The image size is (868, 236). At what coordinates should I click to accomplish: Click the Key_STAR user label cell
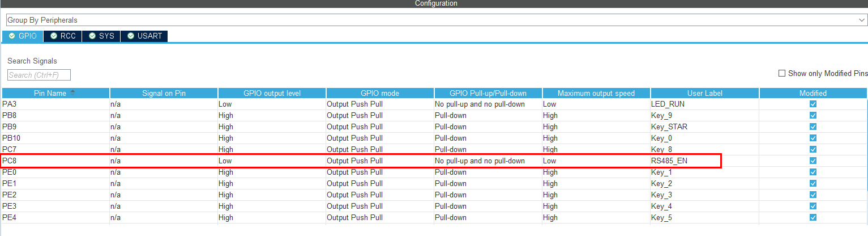[704, 127]
